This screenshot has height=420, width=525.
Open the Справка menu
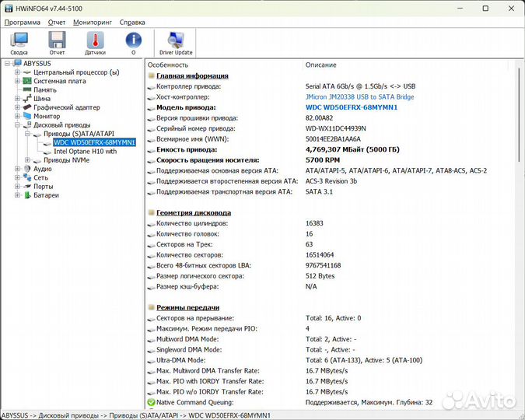pyautogui.click(x=132, y=22)
